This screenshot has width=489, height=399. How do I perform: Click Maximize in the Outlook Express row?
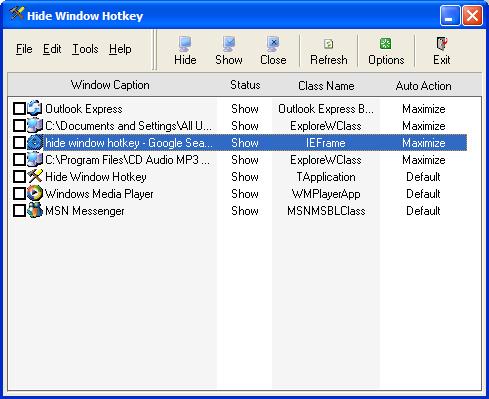click(424, 109)
